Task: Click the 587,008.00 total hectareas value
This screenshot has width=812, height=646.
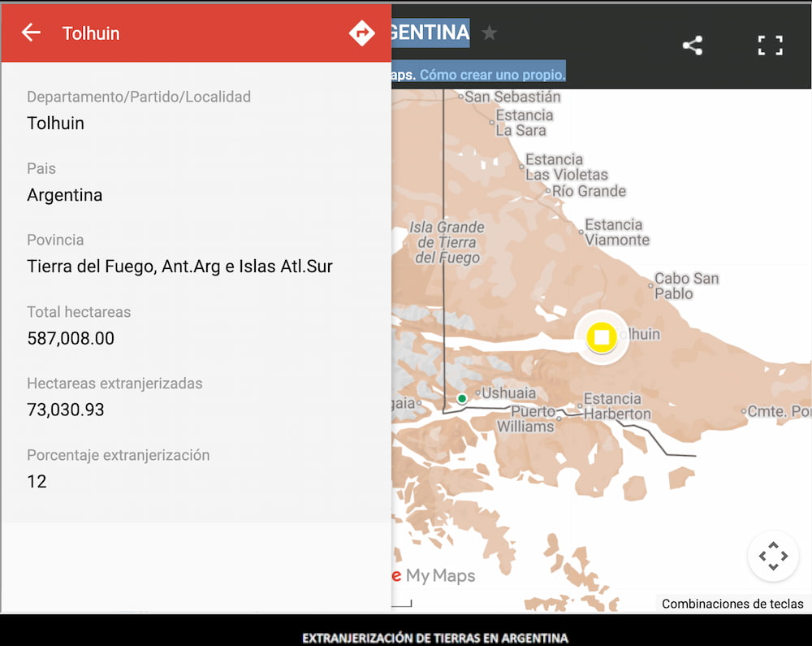Action: click(71, 338)
